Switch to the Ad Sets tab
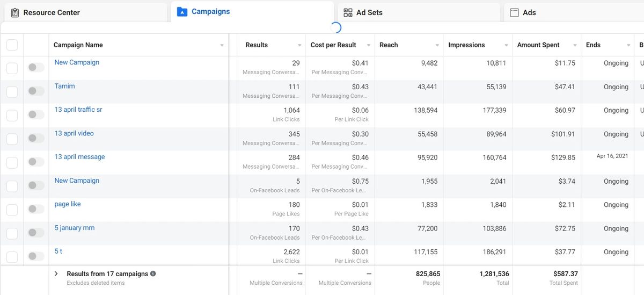Screen dimensions: 644x295 (369, 12)
